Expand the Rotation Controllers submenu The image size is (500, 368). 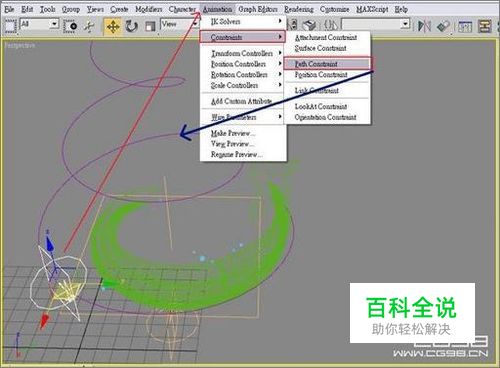pos(243,75)
